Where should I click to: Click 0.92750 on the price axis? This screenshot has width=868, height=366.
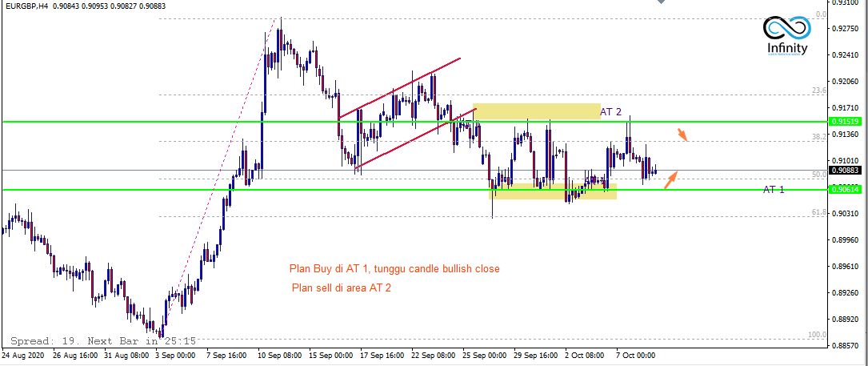coord(844,29)
